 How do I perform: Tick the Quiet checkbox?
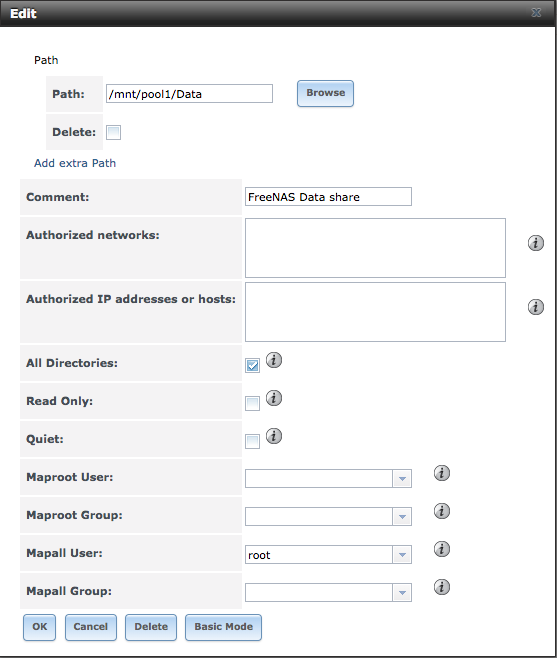coord(252,441)
